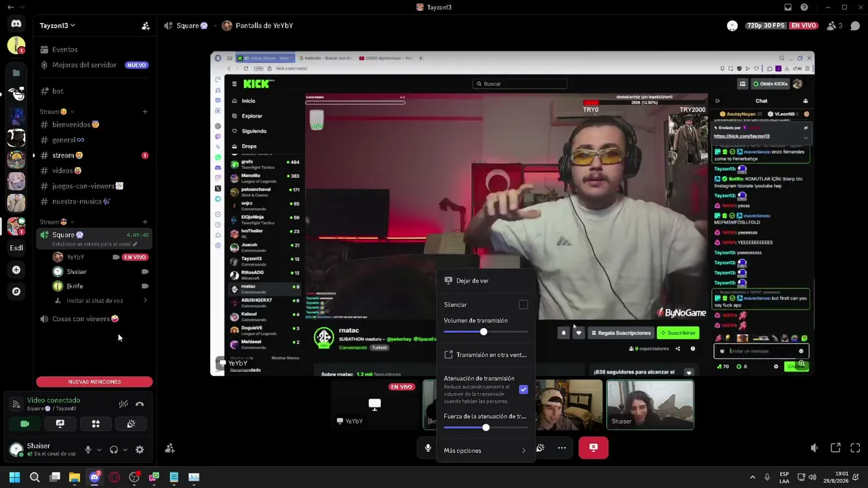Collapse the second Stream category

pos(57,222)
